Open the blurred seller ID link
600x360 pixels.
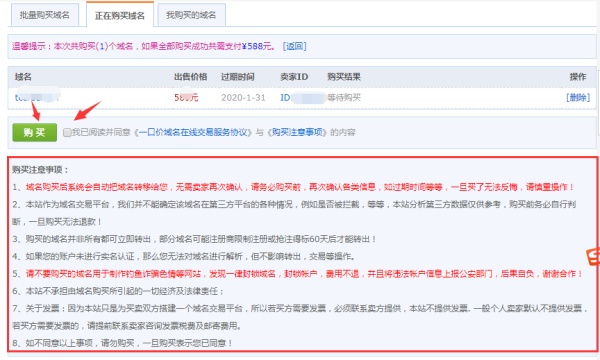tap(303, 98)
